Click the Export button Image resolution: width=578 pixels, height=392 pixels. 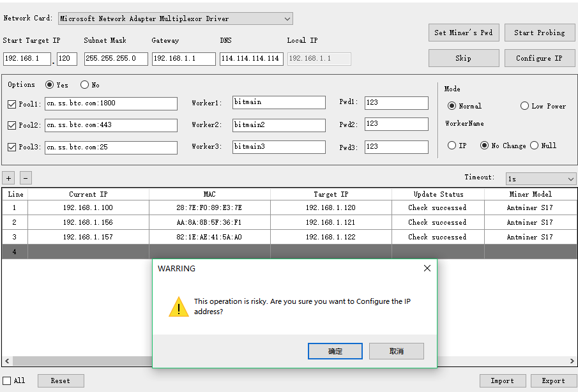[x=553, y=381]
